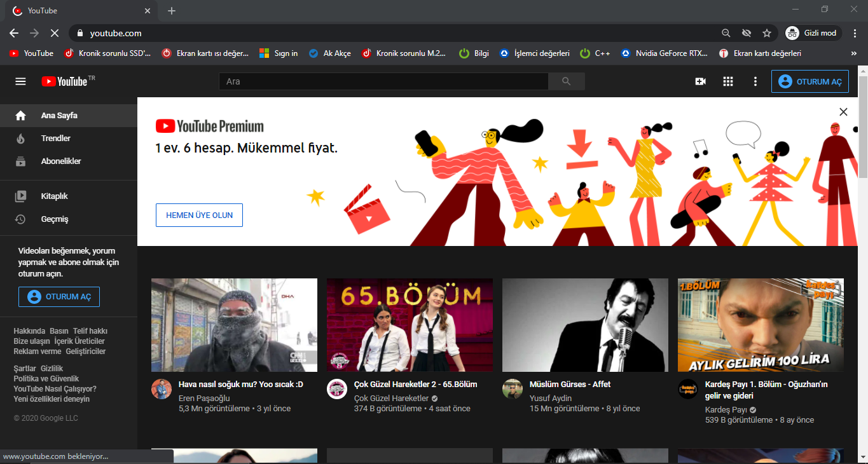Click OTURUM AÇ button in the sidebar
868x464 pixels.
[59, 297]
